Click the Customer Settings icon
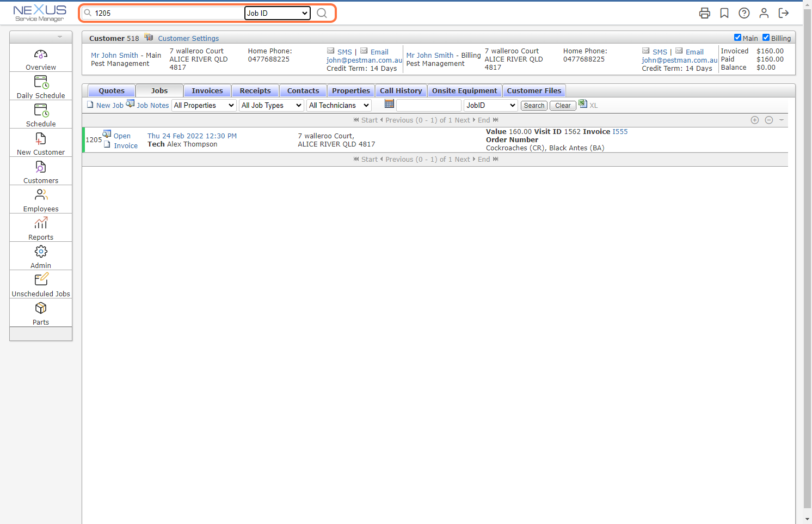The image size is (812, 524). pyautogui.click(x=149, y=38)
